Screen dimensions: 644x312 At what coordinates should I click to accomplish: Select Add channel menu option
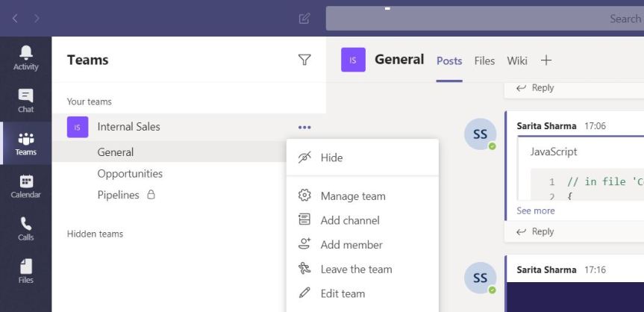click(349, 220)
